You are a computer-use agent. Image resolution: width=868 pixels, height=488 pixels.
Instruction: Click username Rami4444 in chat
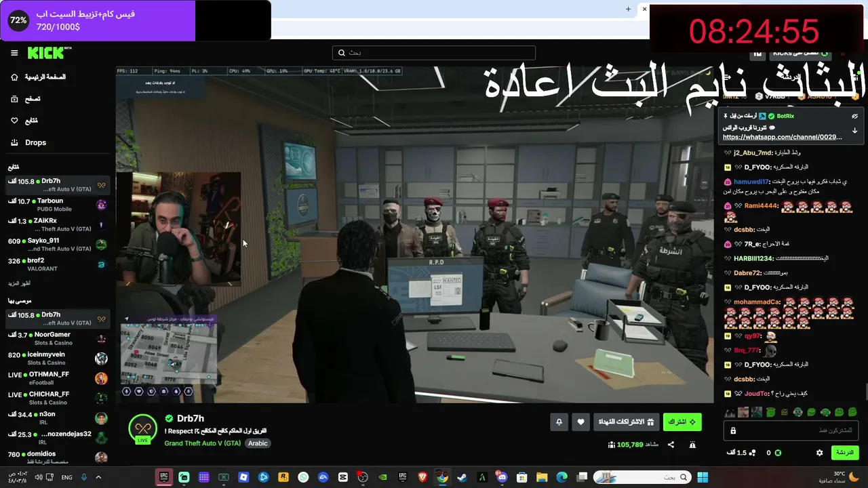(x=760, y=206)
